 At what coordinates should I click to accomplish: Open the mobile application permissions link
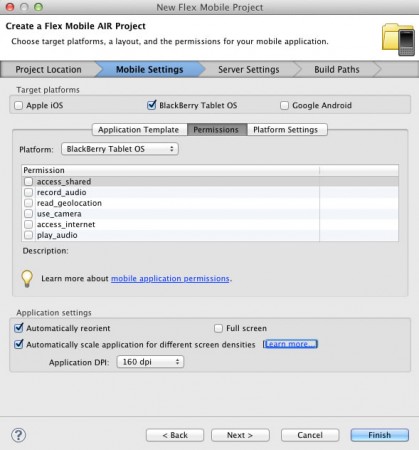tap(170, 278)
